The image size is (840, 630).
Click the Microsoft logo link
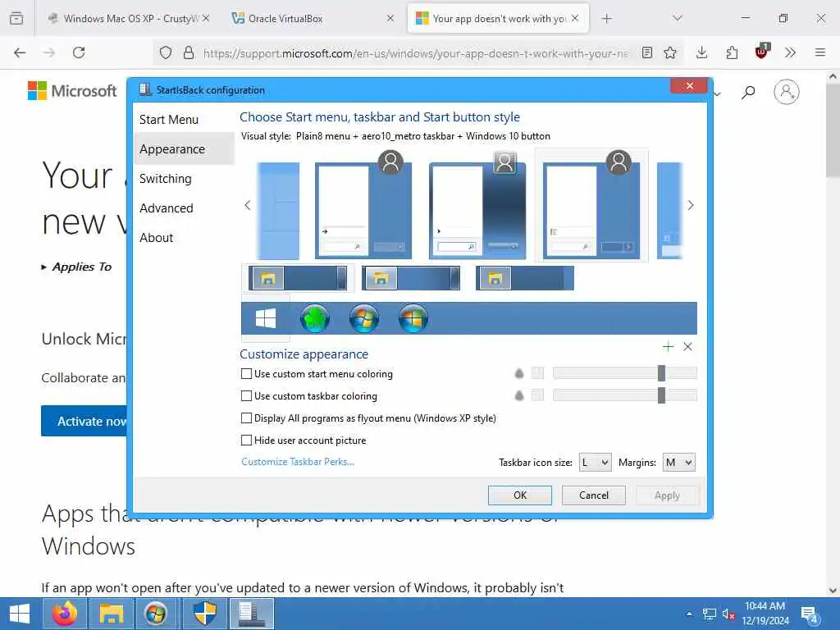72,91
